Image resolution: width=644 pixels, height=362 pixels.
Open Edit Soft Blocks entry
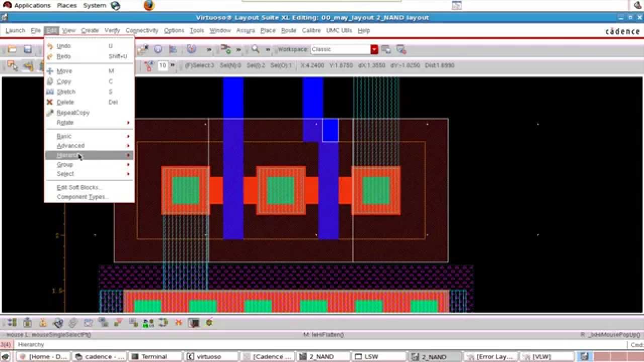[89, 188]
